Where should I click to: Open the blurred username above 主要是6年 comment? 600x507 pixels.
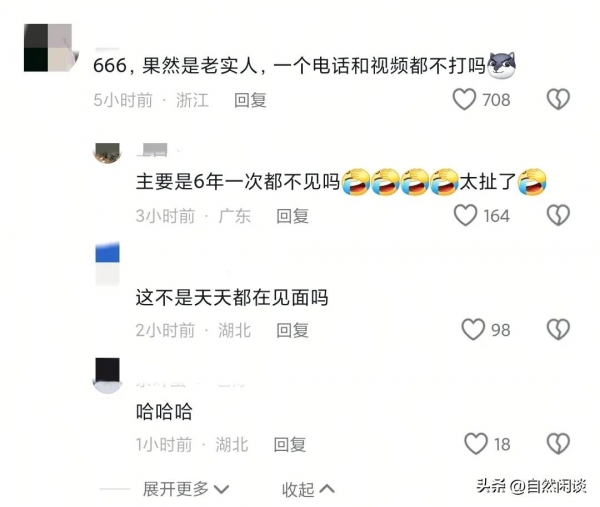coord(152,150)
